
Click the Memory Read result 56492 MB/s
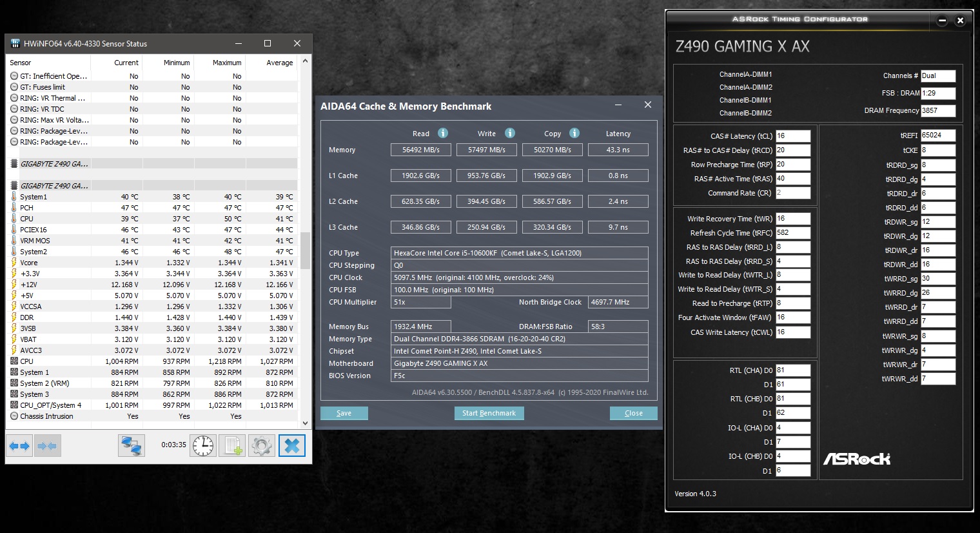point(421,150)
